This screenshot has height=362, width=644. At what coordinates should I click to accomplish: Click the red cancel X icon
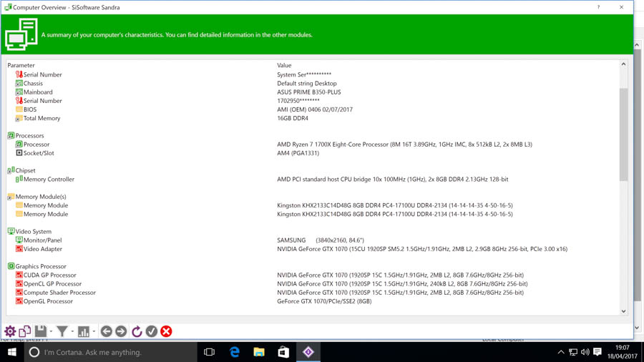coord(166,331)
